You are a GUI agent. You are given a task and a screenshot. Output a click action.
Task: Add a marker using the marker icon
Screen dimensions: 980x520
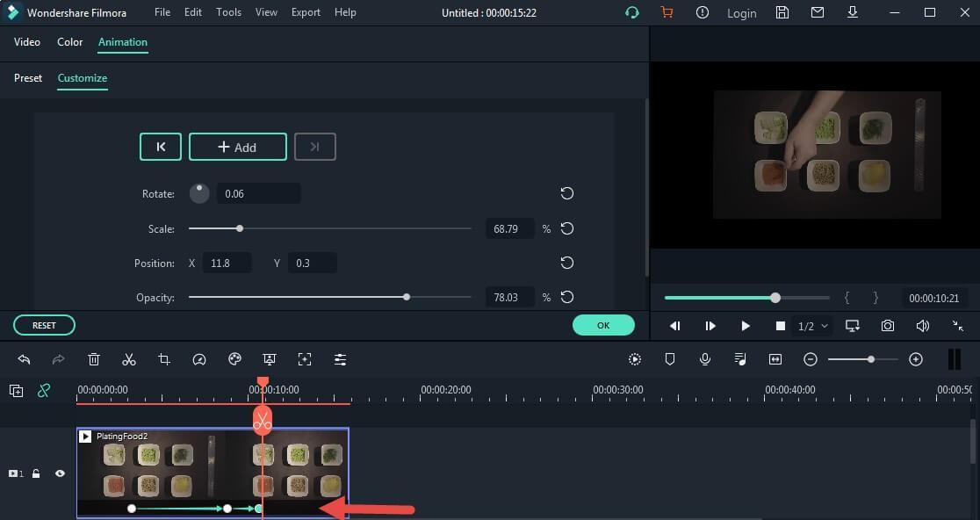(670, 359)
